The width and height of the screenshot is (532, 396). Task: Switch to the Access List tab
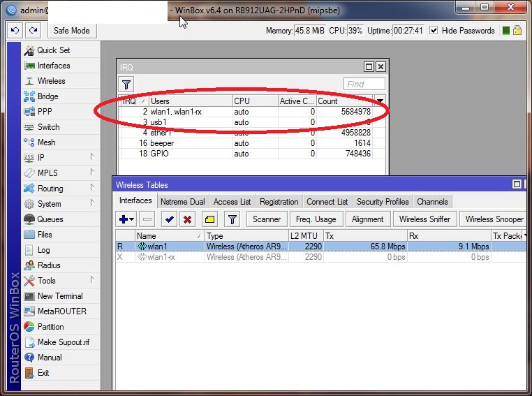click(232, 202)
